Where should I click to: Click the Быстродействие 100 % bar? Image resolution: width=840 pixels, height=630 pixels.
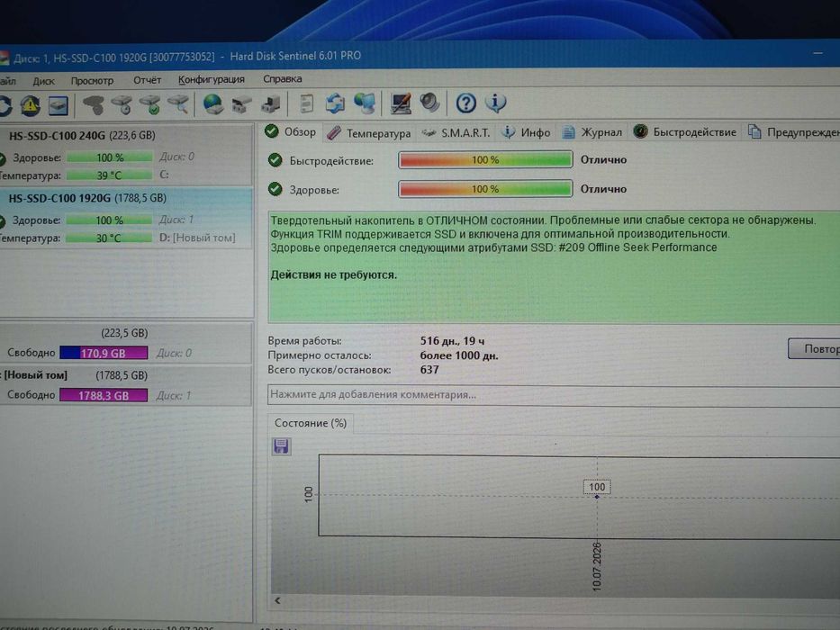485,159
